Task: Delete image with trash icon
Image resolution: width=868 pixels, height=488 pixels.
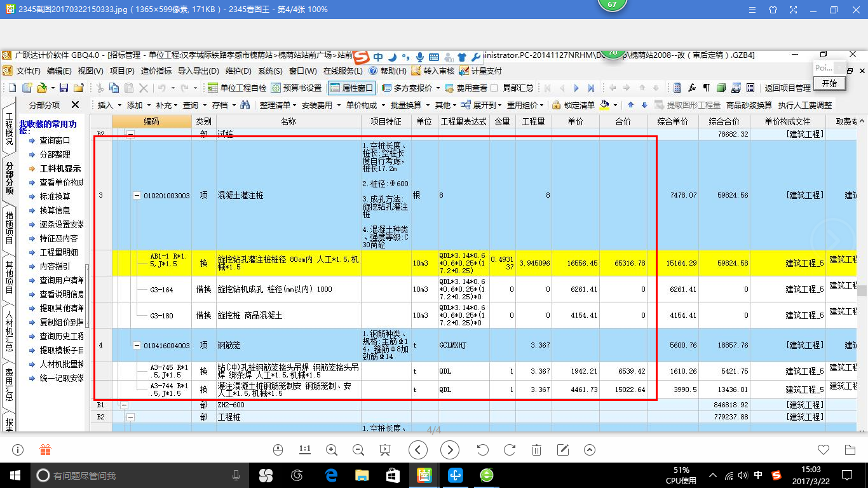Action: coord(536,450)
